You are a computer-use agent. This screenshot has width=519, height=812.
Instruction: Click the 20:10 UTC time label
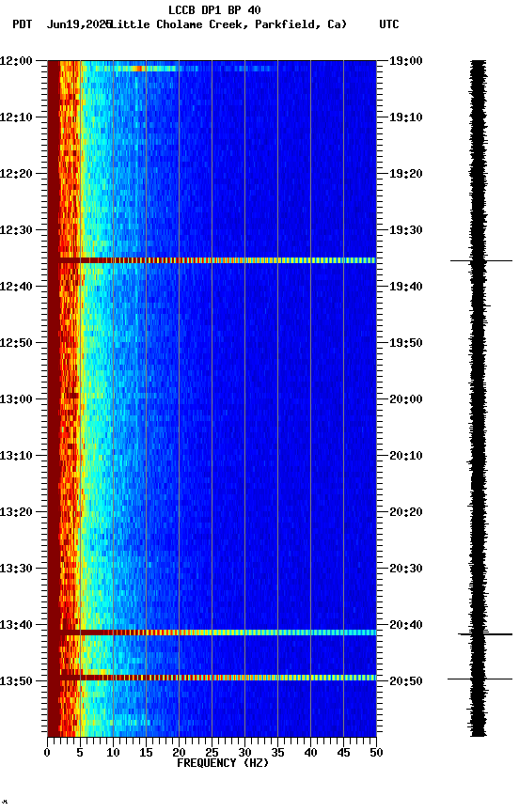406,456
